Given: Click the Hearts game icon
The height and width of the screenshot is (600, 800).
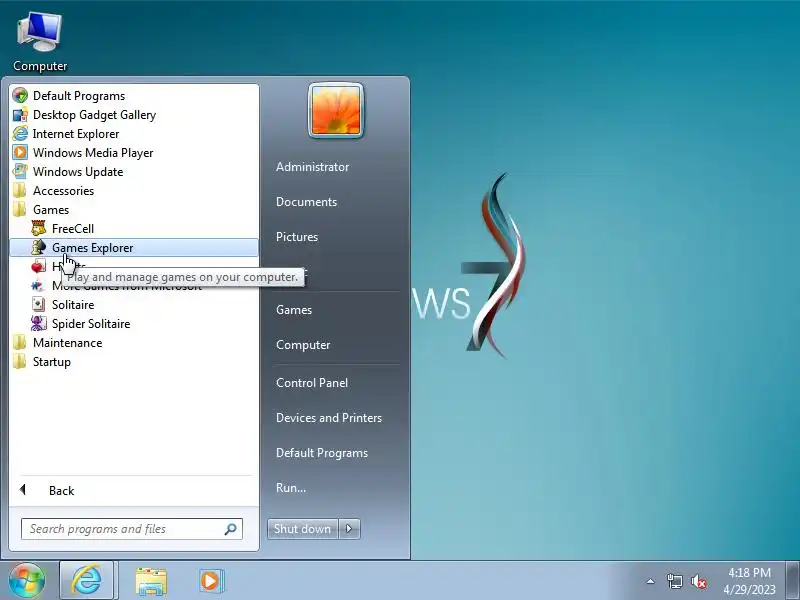Looking at the screenshot, I should pyautogui.click(x=39, y=266).
